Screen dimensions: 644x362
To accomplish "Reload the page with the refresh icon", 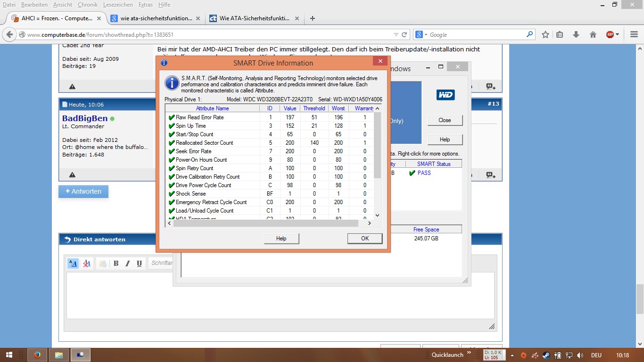I will coord(404,34).
